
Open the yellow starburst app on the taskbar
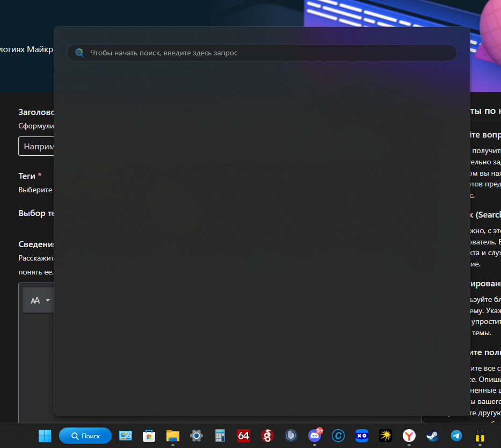[386, 436]
